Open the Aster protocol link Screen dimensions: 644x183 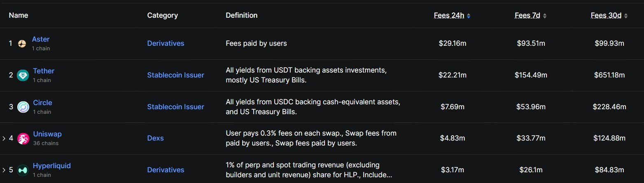[41, 39]
